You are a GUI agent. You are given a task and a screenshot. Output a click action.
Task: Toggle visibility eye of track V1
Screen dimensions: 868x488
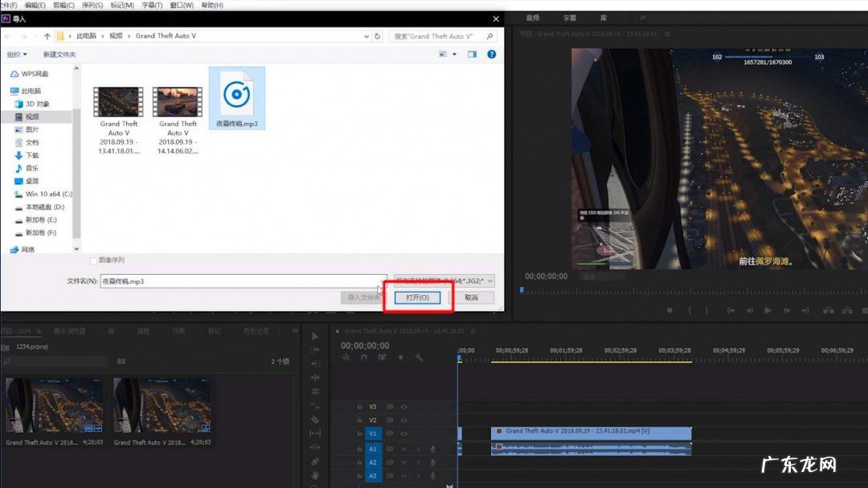click(403, 433)
